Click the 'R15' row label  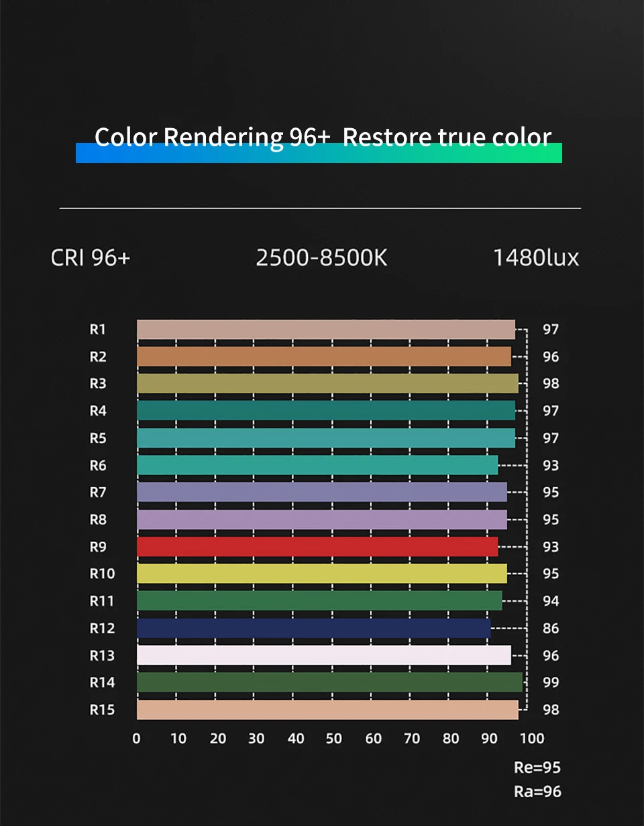pyautogui.click(x=102, y=710)
